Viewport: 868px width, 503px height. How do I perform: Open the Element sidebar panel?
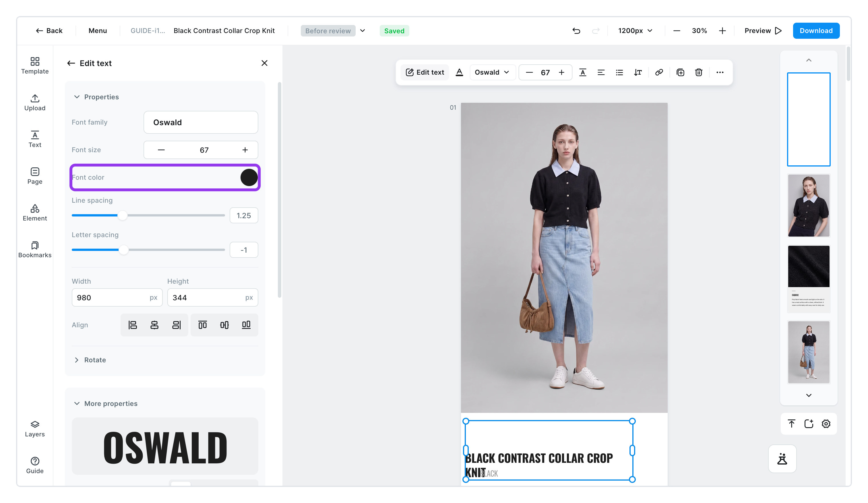click(x=35, y=213)
